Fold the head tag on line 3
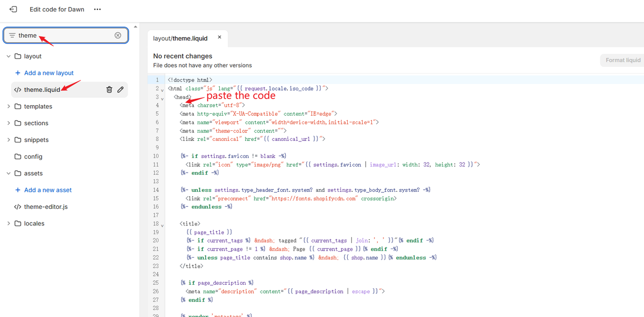Screen dimensions: 644x317 [162, 98]
